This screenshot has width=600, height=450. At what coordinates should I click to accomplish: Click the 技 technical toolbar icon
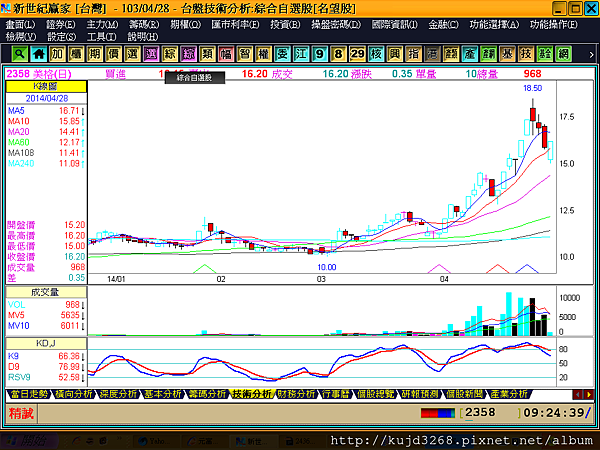[526, 54]
